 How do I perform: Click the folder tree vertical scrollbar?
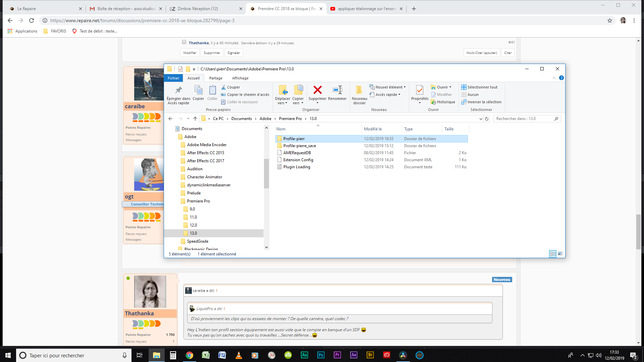(266, 174)
